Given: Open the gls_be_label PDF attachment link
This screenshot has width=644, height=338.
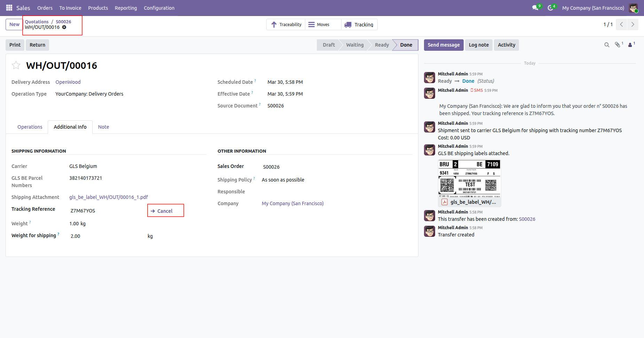Looking at the screenshot, I should [x=109, y=197].
